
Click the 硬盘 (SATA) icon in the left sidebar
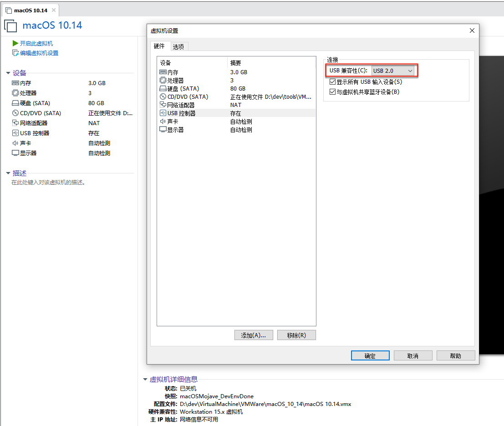tap(15, 103)
